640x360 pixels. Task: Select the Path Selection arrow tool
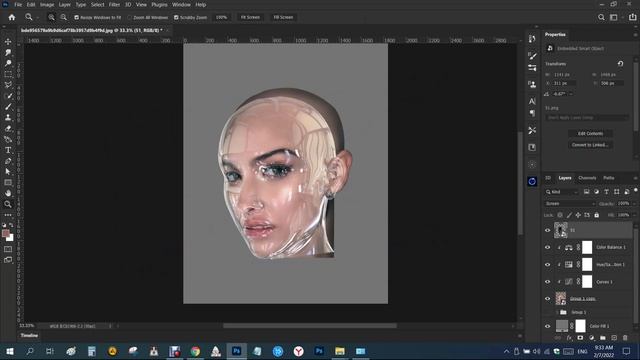point(8,172)
